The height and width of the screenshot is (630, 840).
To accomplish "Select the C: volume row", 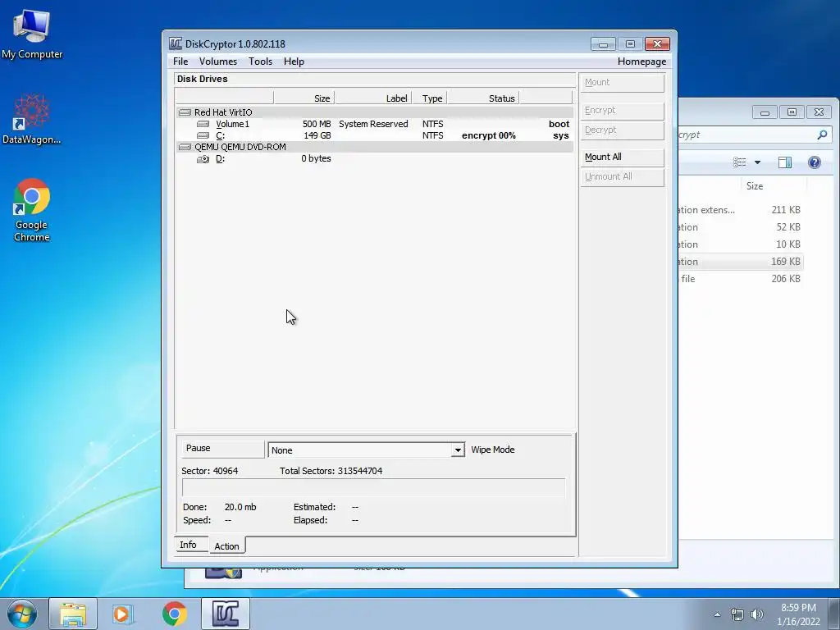I will tap(374, 135).
